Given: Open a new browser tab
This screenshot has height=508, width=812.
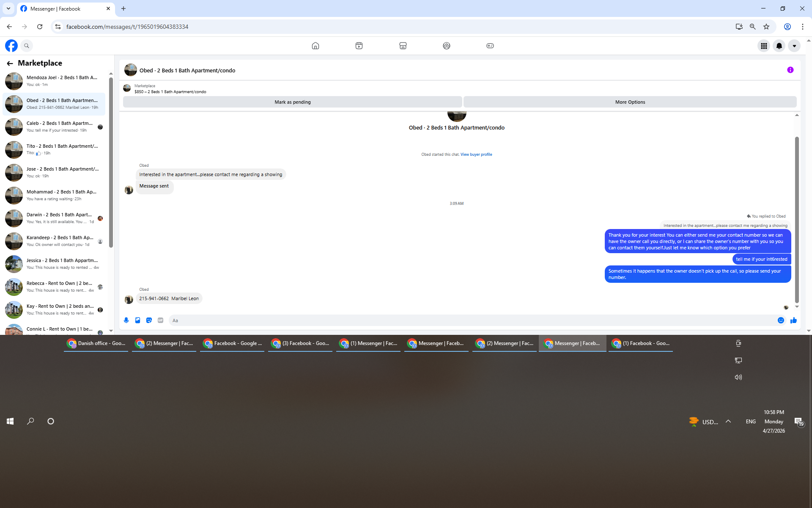Looking at the screenshot, I should (x=123, y=8).
